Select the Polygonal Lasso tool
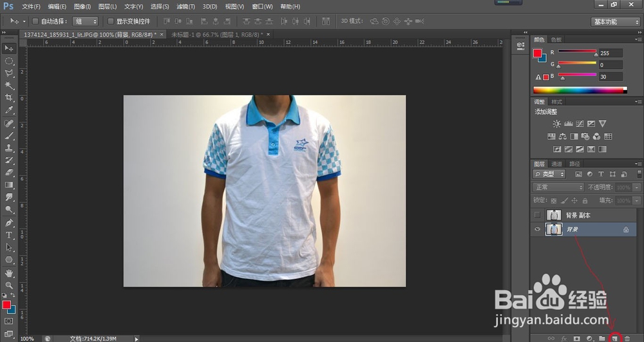Image resolution: width=644 pixels, height=342 pixels. point(8,73)
